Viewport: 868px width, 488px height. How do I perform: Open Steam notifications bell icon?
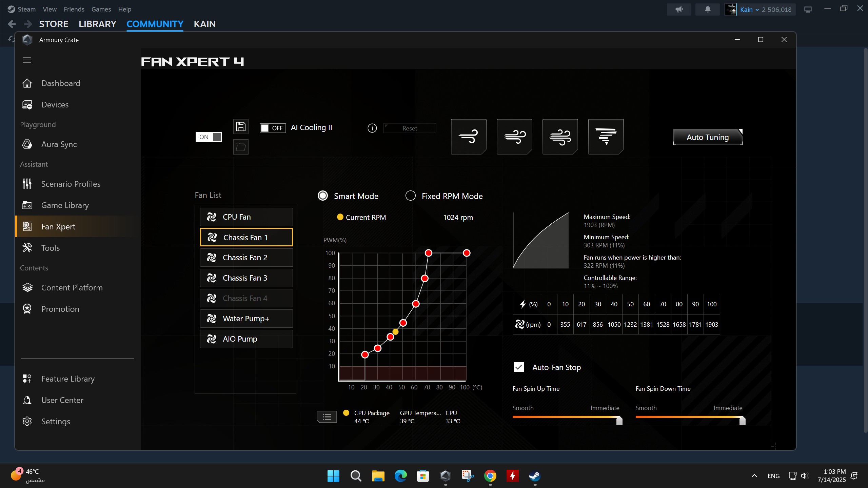coord(708,9)
